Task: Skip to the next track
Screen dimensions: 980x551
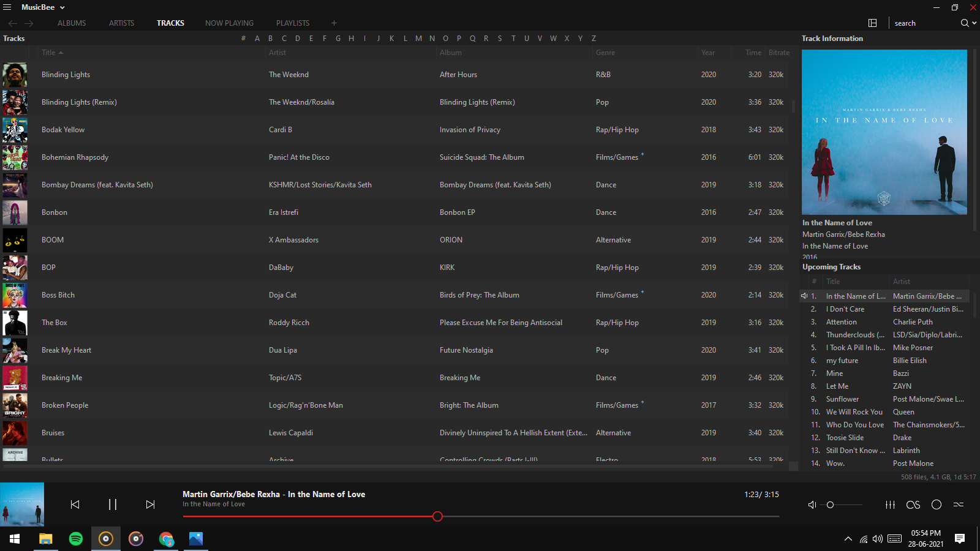Action: coord(150,504)
